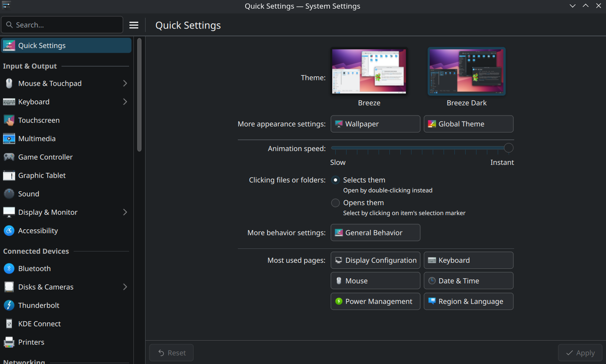Click the "Input & Output" section header
The height and width of the screenshot is (364, 606).
tap(30, 66)
